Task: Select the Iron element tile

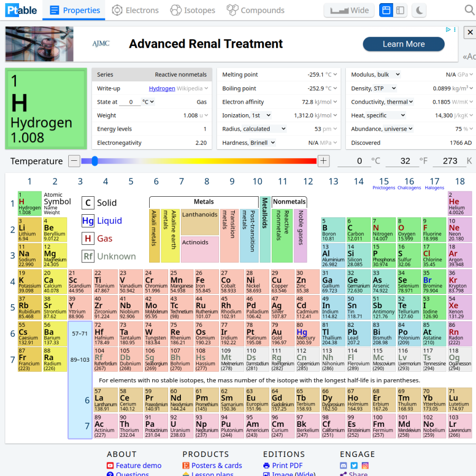Action: click(x=206, y=281)
